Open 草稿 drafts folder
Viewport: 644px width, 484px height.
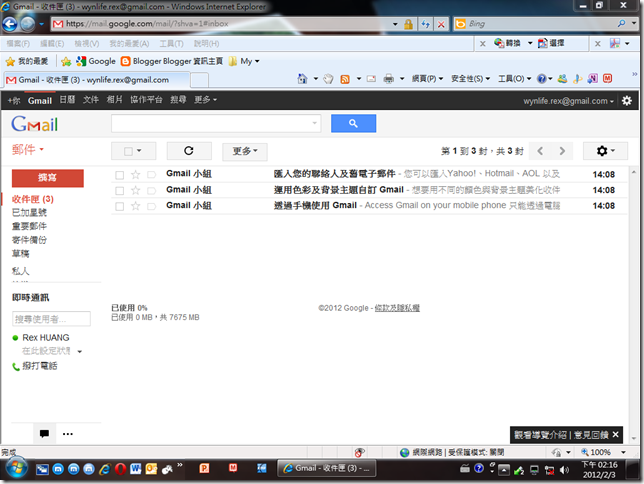tap(21, 254)
